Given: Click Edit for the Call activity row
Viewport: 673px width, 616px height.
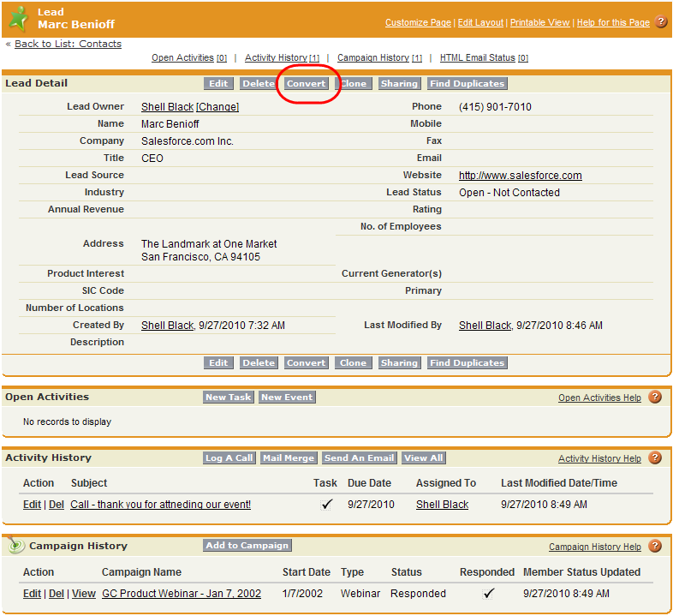Looking at the screenshot, I should click(x=32, y=505).
